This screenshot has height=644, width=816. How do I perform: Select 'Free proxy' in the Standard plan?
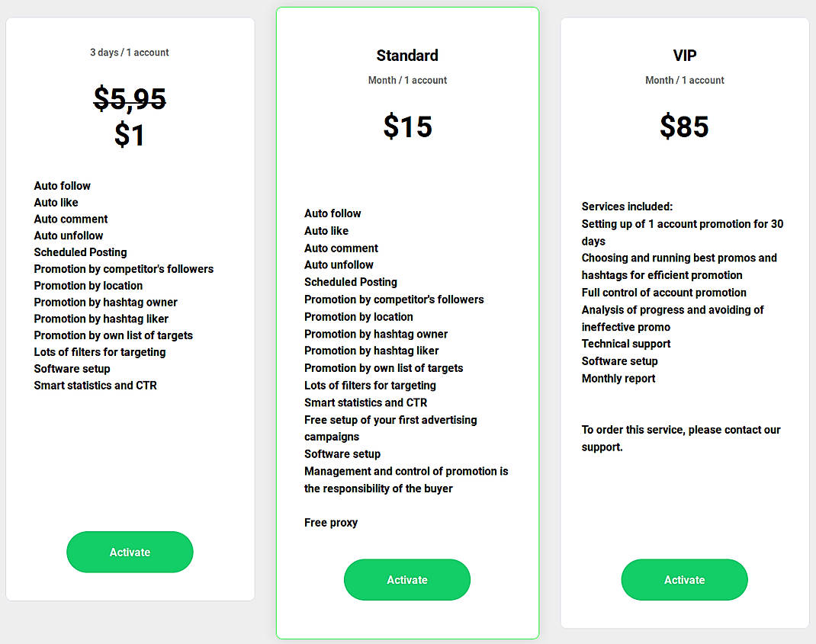(x=331, y=523)
